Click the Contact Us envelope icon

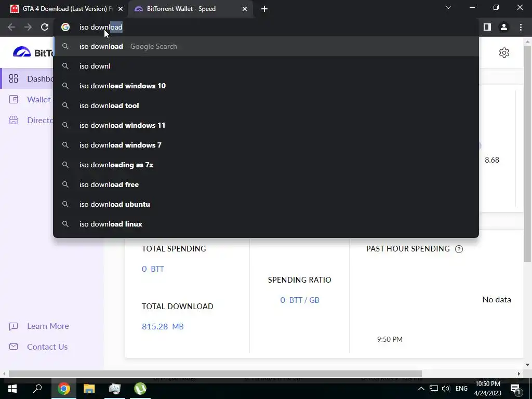tap(13, 347)
